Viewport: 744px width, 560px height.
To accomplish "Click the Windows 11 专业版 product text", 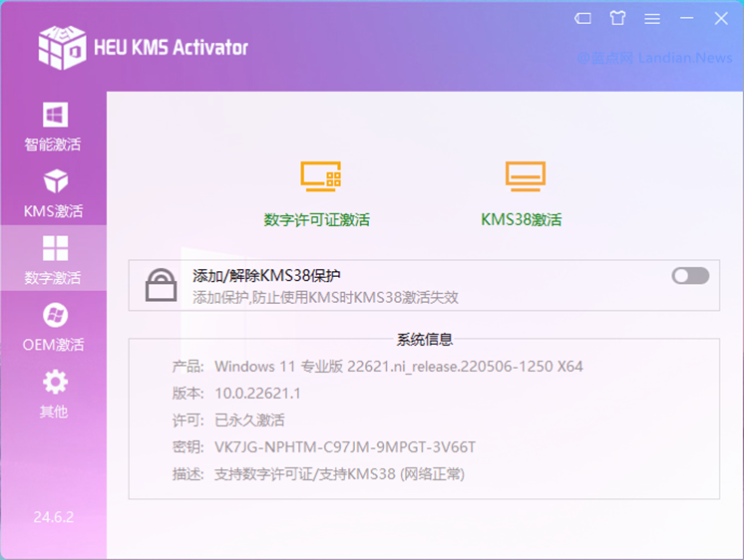I will click(x=399, y=367).
